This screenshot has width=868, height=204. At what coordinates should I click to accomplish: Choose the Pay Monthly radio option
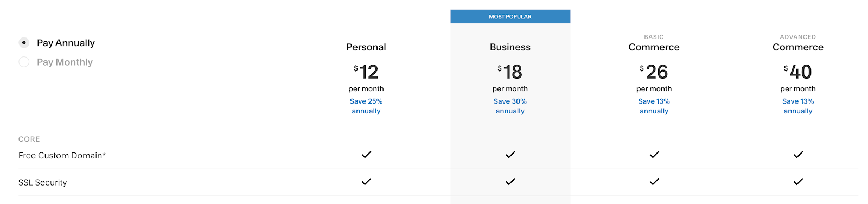coord(24,62)
